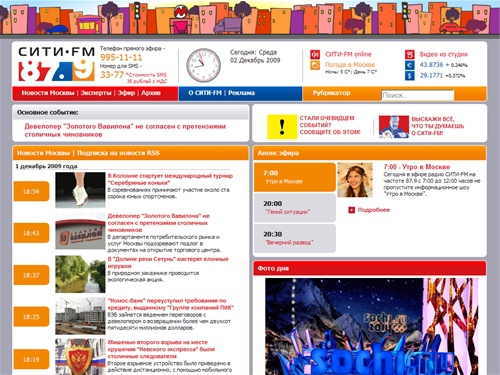Open О СИТИ-FM in the blue menu
500x375 pixels.
(205, 93)
